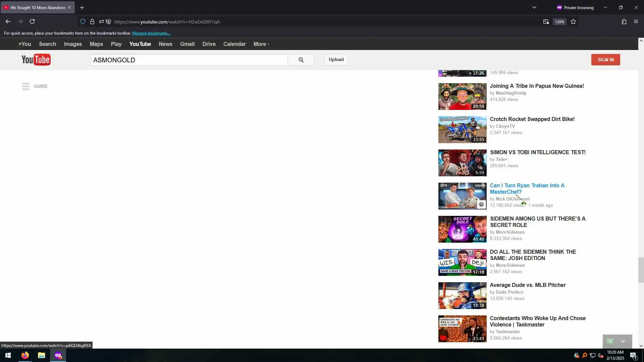Click the YouTube logo

36,60
